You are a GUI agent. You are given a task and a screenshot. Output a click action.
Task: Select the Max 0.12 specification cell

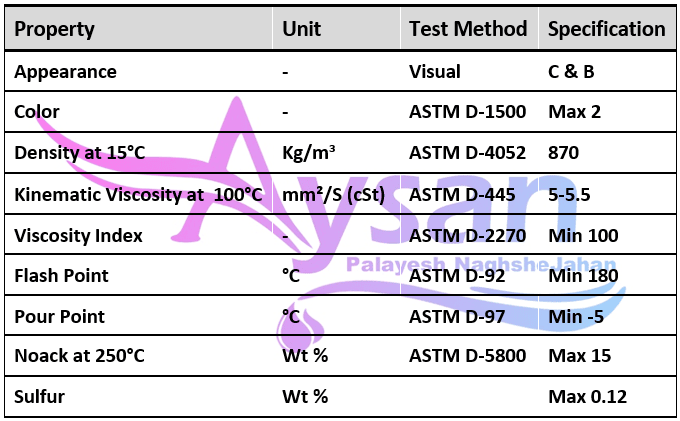click(x=588, y=396)
